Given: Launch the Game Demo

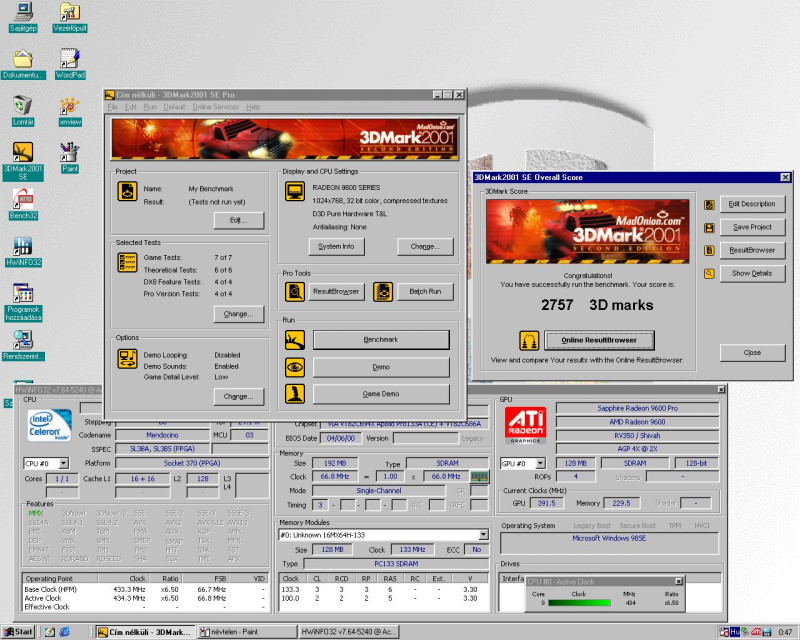Looking at the screenshot, I should coord(381,394).
